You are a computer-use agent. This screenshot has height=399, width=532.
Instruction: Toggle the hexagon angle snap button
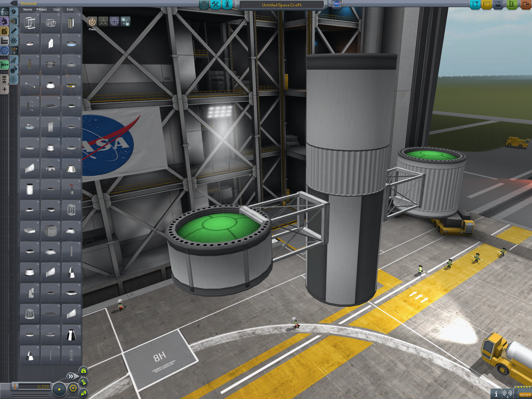pos(73,388)
